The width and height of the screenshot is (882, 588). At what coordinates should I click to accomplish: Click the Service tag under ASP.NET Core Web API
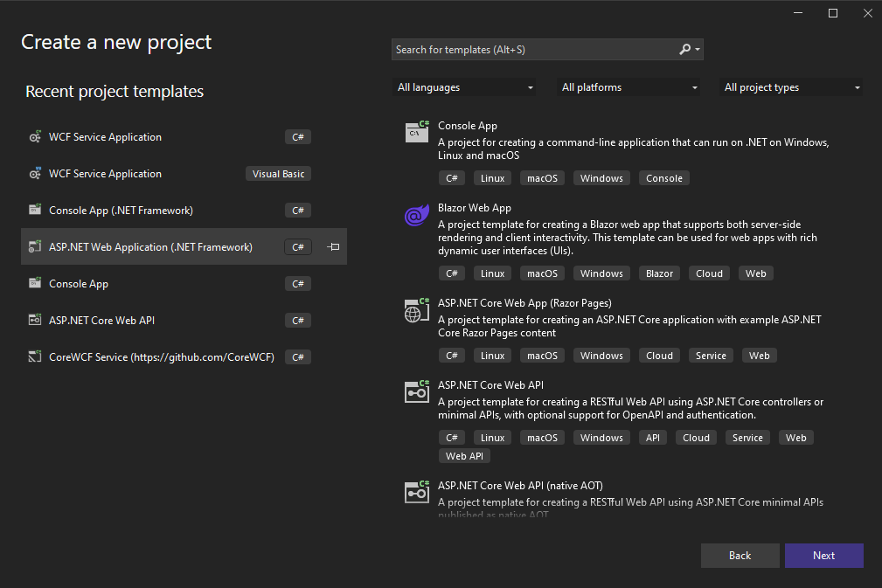pyautogui.click(x=747, y=438)
